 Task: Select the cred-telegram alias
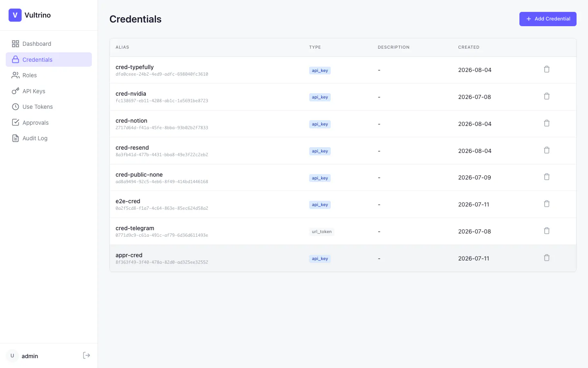[135, 228]
